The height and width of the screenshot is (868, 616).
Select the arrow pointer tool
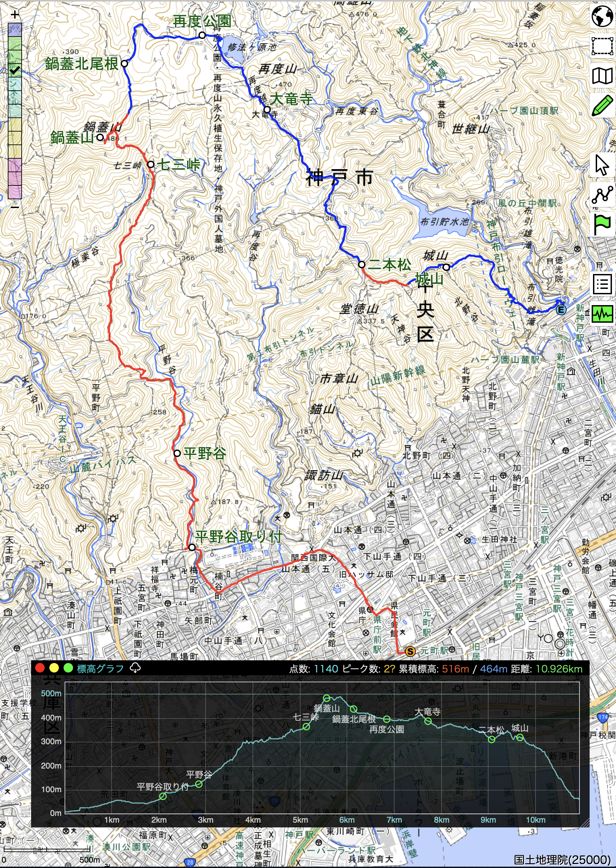coord(602,165)
